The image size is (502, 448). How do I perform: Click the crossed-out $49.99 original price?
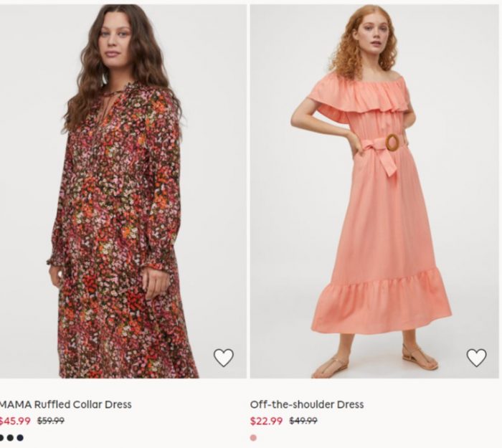click(303, 421)
